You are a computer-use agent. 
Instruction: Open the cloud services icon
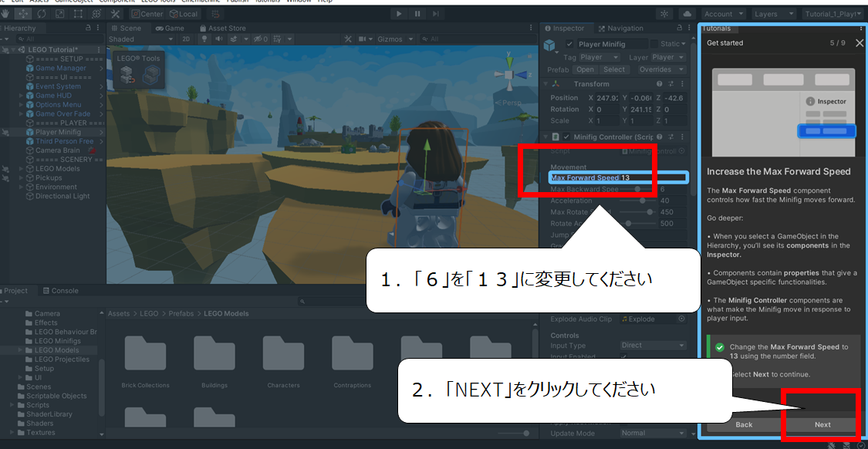[x=687, y=14]
